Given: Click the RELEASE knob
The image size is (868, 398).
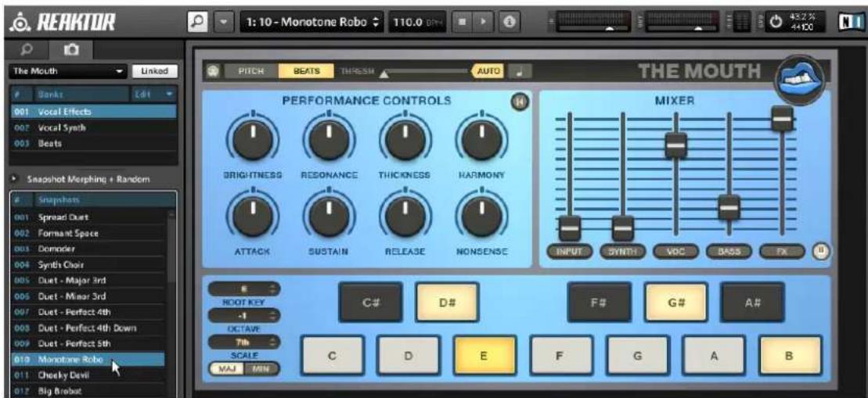Looking at the screenshot, I should coord(405,217).
